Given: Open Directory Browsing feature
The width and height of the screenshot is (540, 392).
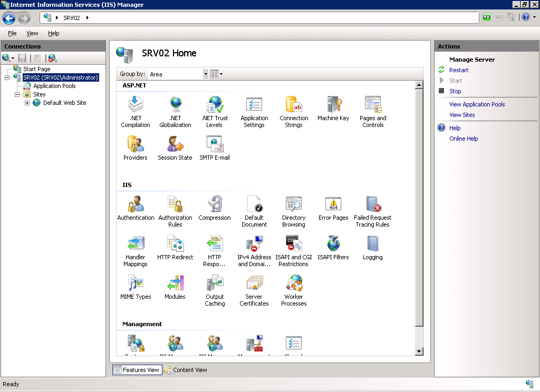Looking at the screenshot, I should pos(294,211).
